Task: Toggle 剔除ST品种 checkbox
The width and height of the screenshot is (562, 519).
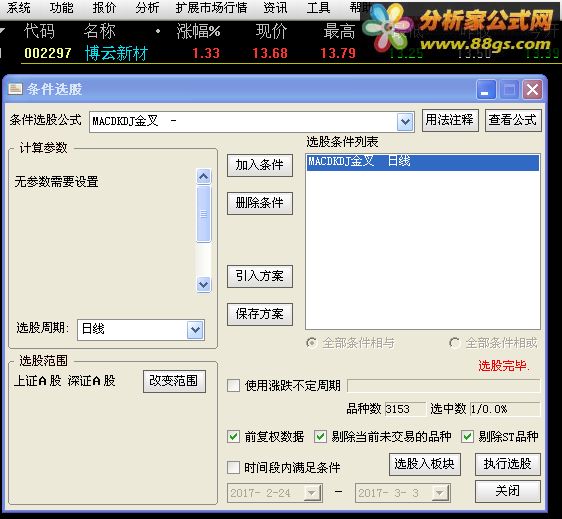Action: (x=467, y=437)
